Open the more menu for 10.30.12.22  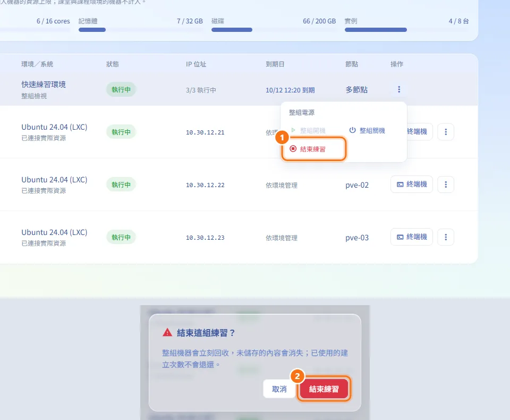tap(446, 184)
